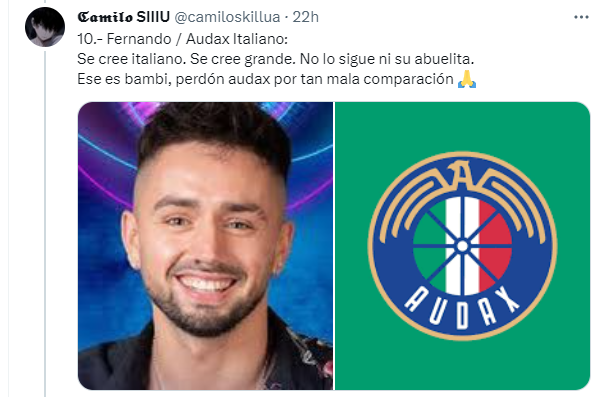Image resolution: width=598 pixels, height=402 pixels.
Task: Click the line '10.- Fernando / Audax Italiano:'
Action: click(x=183, y=39)
